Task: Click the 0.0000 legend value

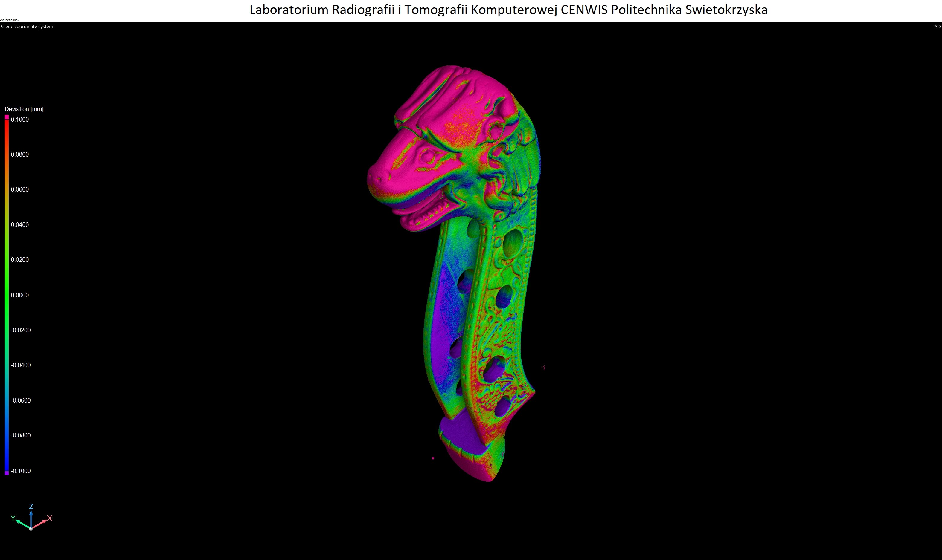Action: coord(20,295)
